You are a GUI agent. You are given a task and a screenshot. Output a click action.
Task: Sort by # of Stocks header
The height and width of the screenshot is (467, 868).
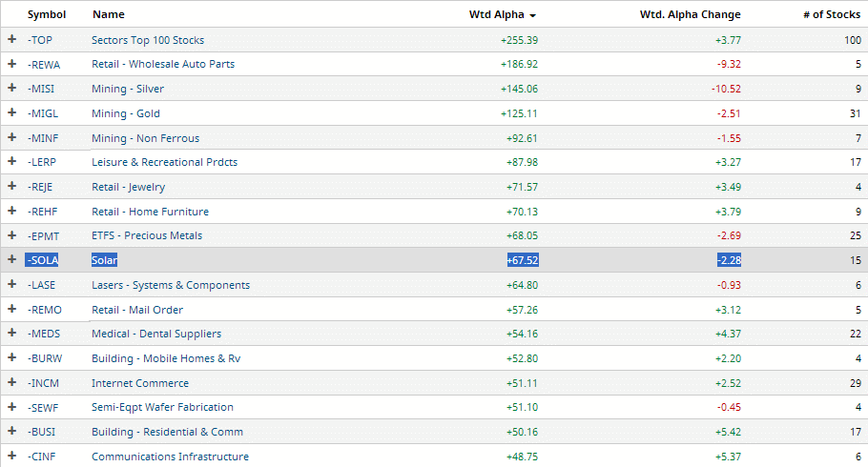[832, 15]
